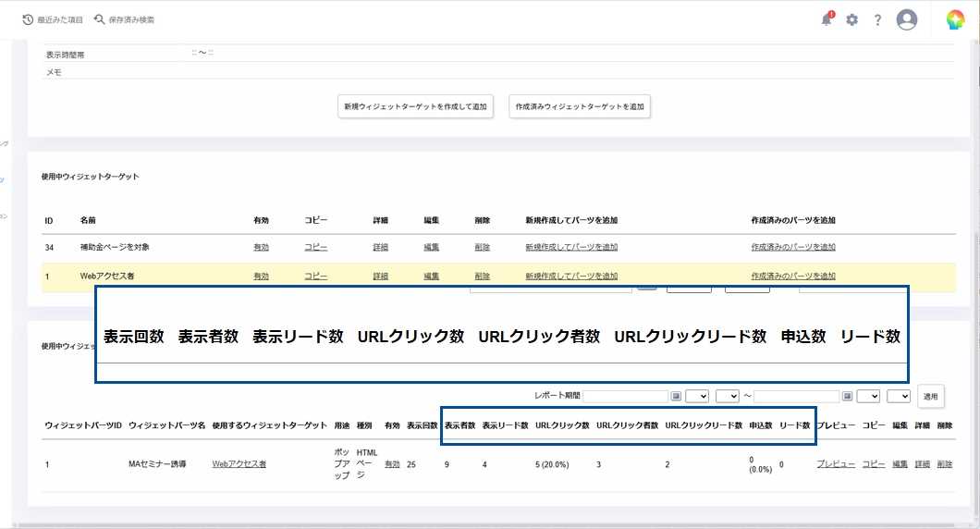Click the ウィジェットパーツ名 column header
Screen dimensions: 980x529
[x=166, y=425]
